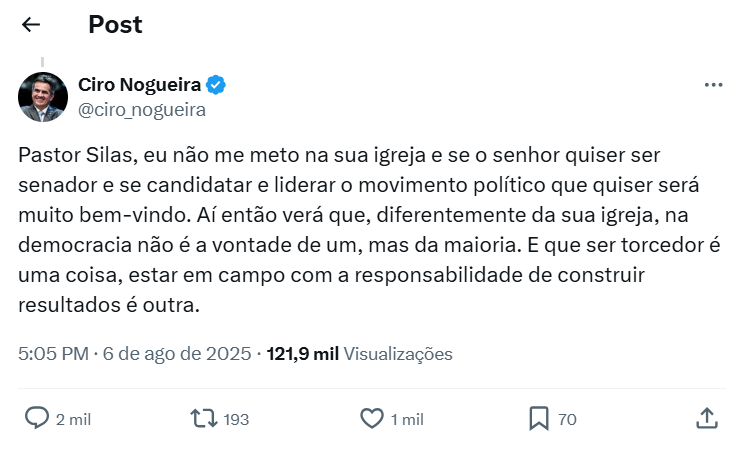
Task: Open the @ciro_nogueira handle link
Action: pos(142,110)
